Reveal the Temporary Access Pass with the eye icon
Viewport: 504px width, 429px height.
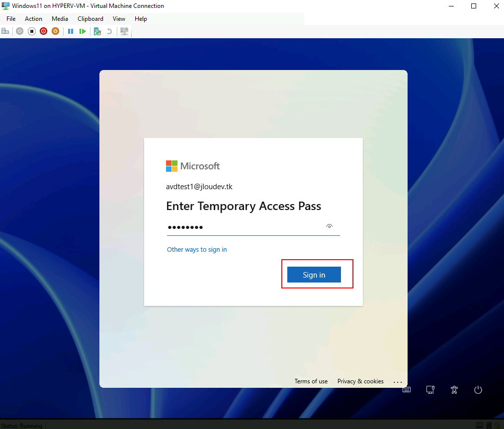[329, 226]
